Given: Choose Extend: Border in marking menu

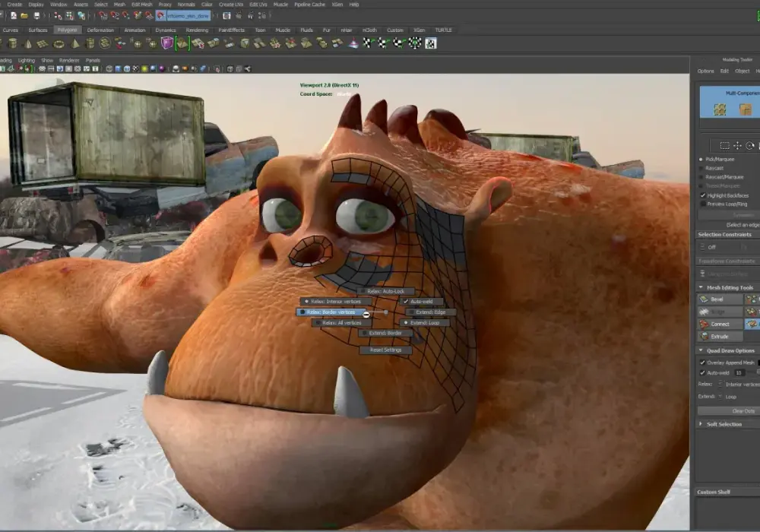Looking at the screenshot, I should tap(385, 333).
